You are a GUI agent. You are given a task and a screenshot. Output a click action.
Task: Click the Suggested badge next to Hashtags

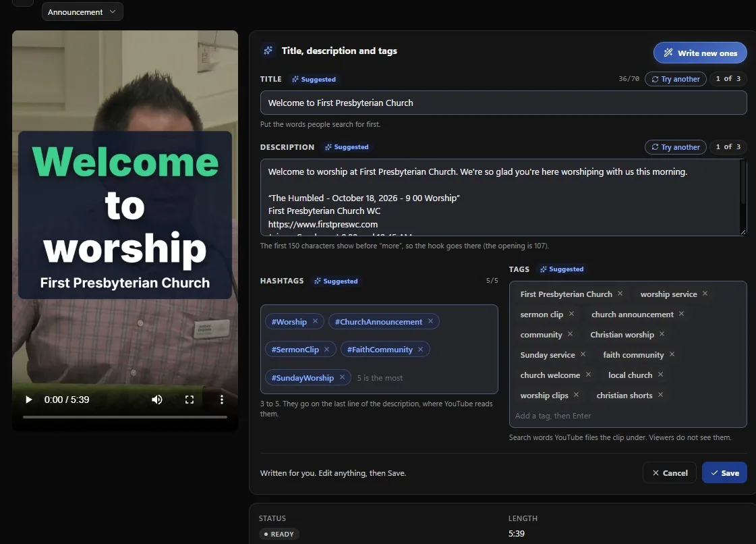(x=336, y=281)
